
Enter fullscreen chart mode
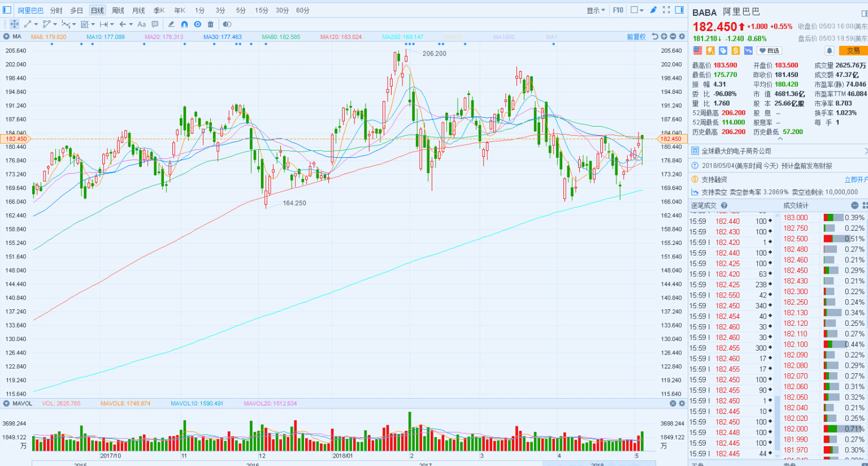point(666,10)
